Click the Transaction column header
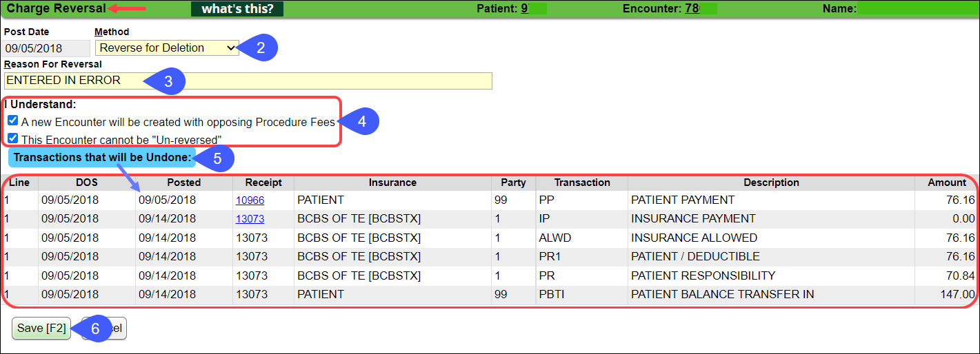Screen dimensions: 980x354 (x=582, y=183)
